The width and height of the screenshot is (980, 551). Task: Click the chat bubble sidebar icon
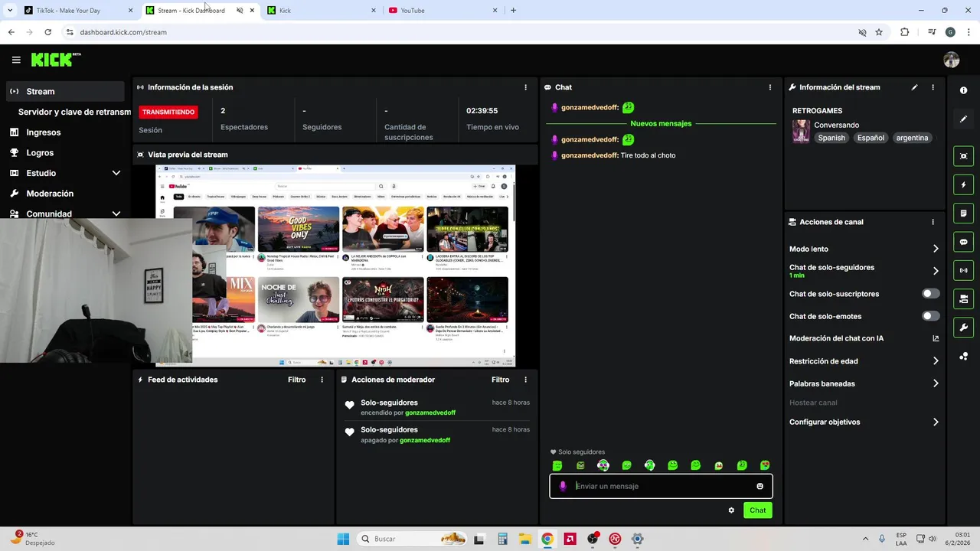pos(963,242)
